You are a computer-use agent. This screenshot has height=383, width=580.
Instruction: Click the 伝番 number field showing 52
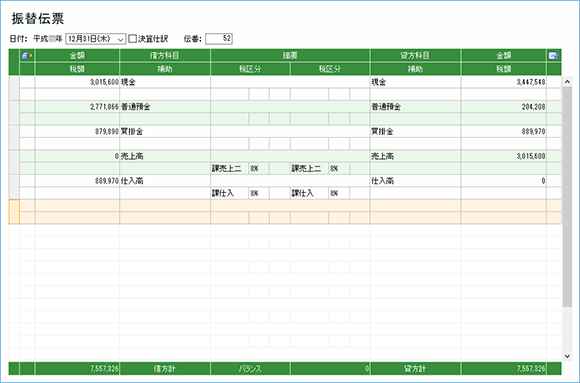219,38
